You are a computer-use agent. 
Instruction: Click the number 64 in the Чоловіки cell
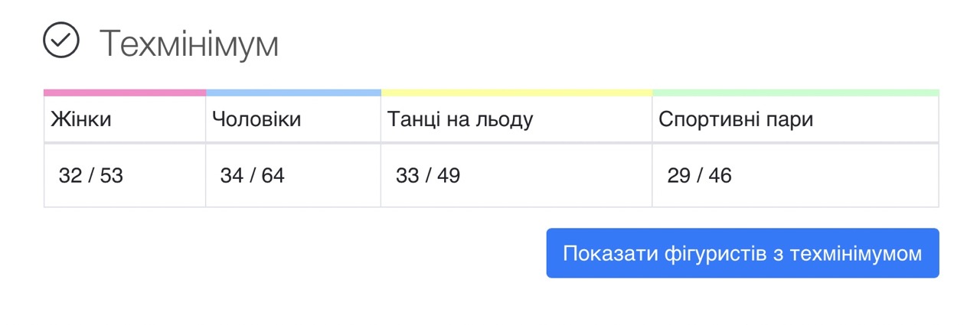[x=273, y=176]
